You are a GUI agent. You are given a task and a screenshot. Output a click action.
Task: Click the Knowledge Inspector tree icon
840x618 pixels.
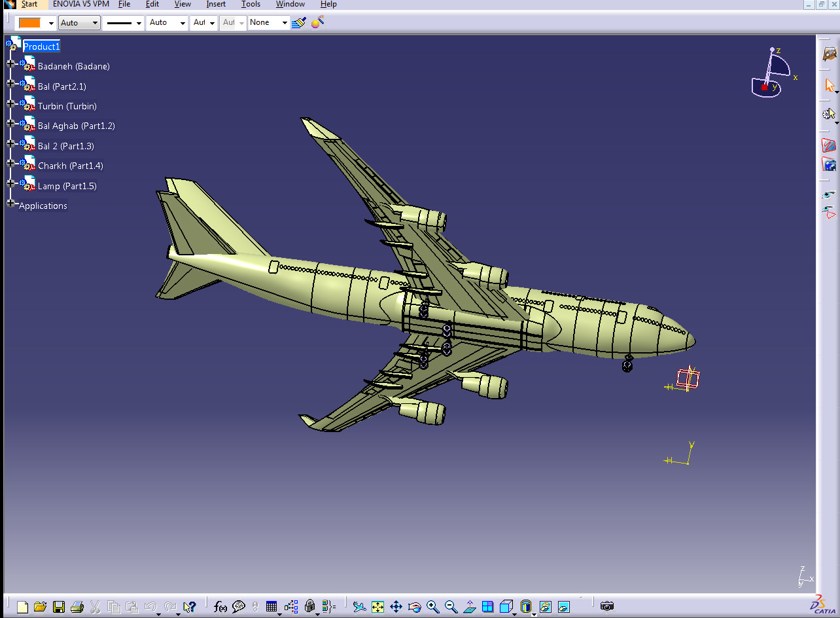tap(291, 607)
